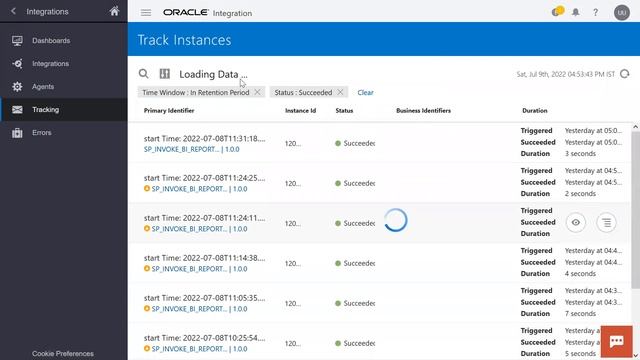Click the timestamp Sat, Jul 9th, 2022

coord(565,74)
